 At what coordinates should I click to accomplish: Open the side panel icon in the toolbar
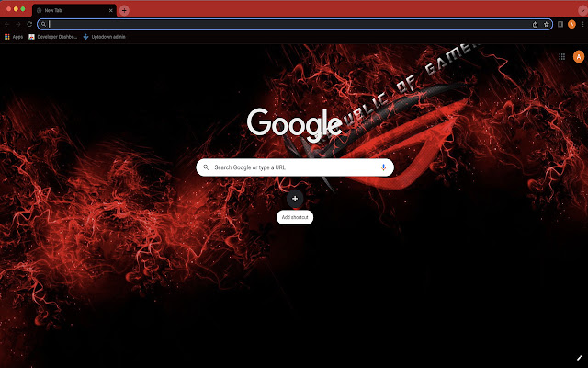(560, 25)
